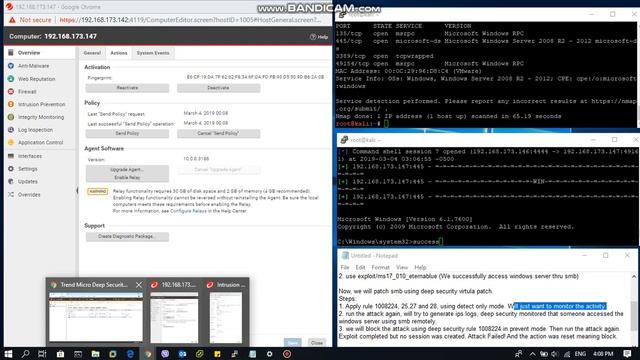Click the Notepad title bar icon
The image size is (640, 360).
(x=345, y=256)
